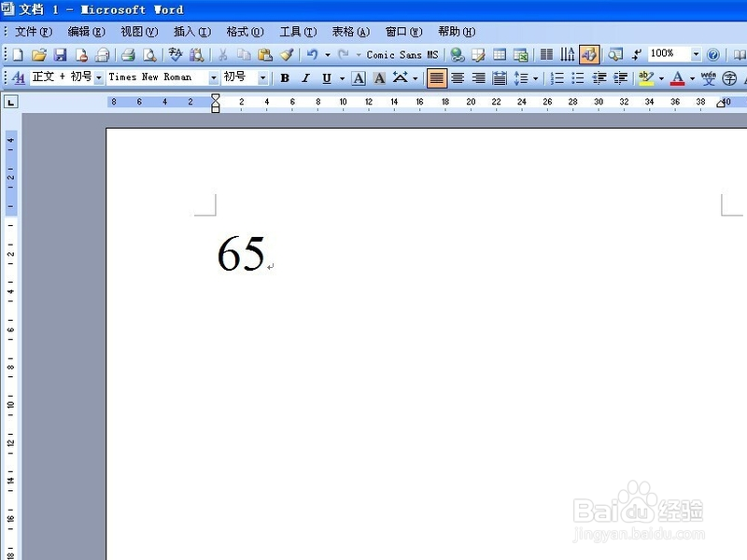Image resolution: width=747 pixels, height=560 pixels.
Task: Open the underline style dropdown arrow
Action: 342,78
